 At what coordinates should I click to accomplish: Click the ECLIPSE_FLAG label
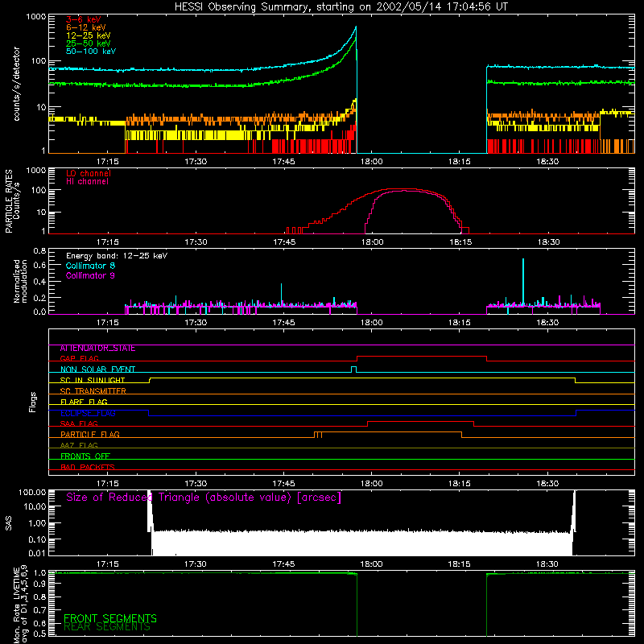(88, 413)
